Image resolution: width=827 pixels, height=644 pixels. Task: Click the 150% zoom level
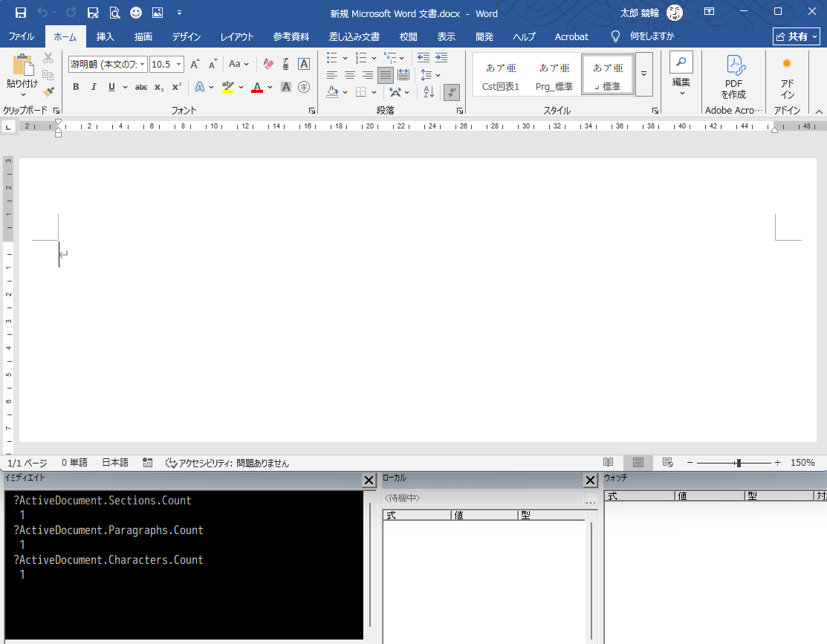click(802, 463)
